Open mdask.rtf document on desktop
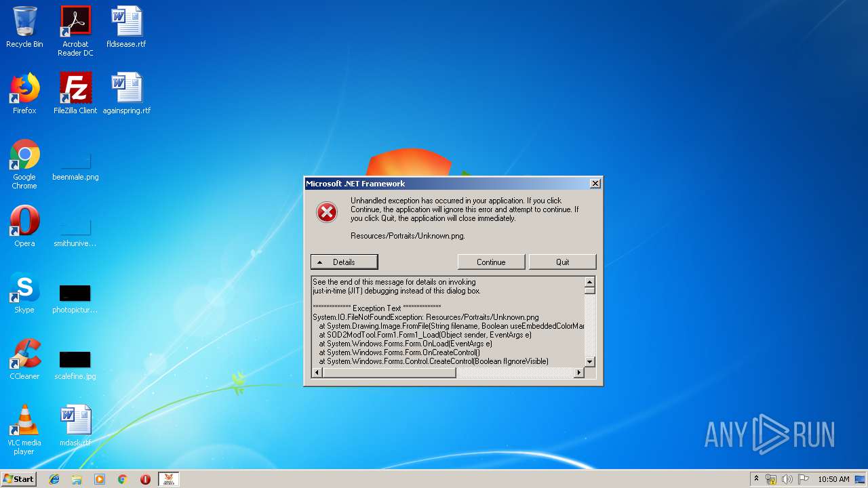This screenshot has height=488, width=868. [75, 426]
